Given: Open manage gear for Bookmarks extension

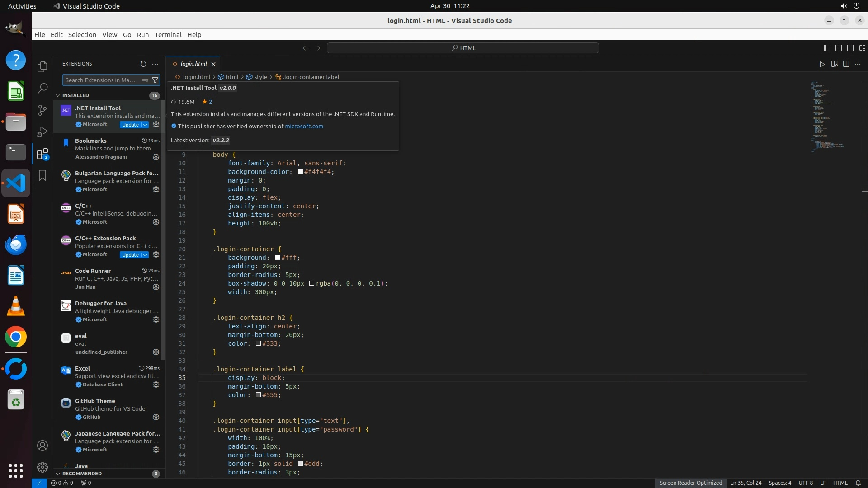Looking at the screenshot, I should tap(156, 157).
